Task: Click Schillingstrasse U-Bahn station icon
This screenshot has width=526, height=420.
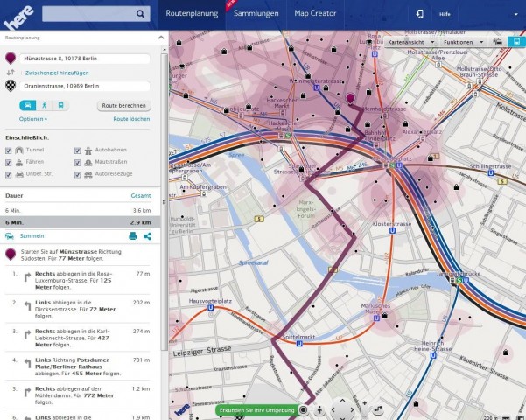Action: pos(491,173)
